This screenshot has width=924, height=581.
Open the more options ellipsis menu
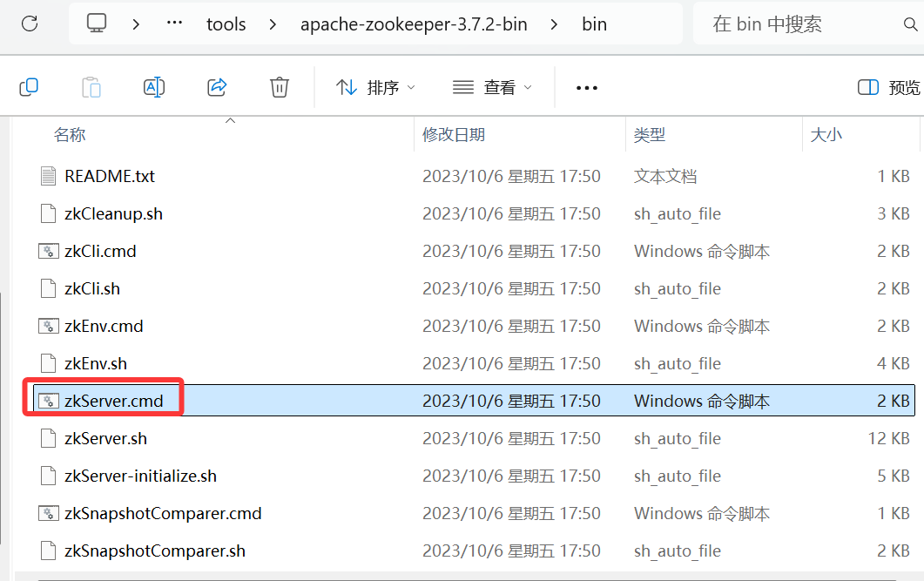pos(586,88)
